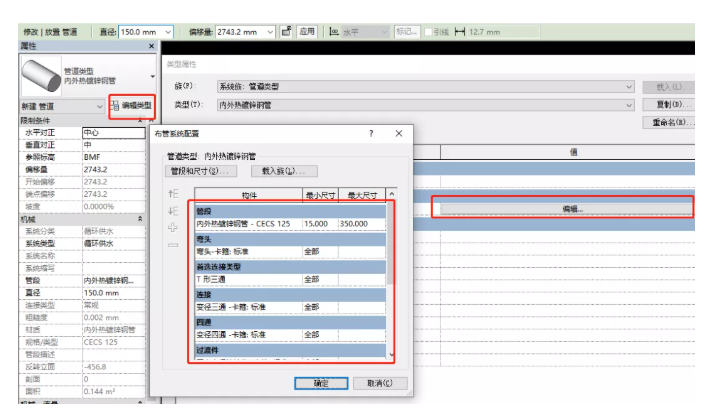Screen dimensions: 723x415
Task: Open the 新建 管道 filter dropdown
Action: coord(99,106)
